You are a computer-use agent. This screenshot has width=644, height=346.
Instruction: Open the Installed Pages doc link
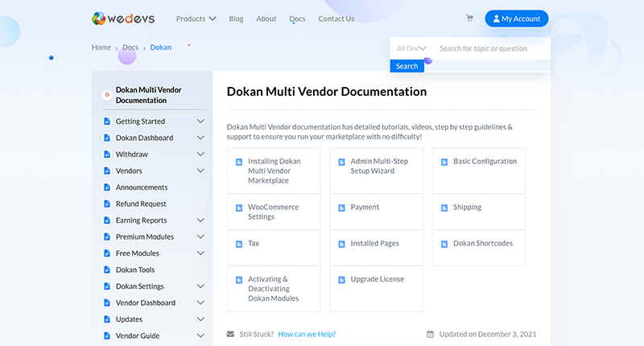(374, 243)
